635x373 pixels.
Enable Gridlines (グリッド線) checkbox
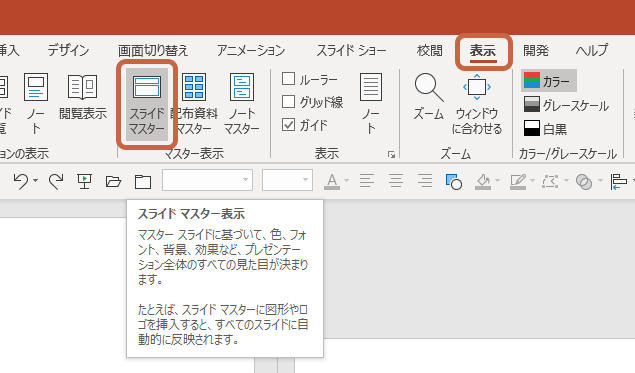(x=288, y=101)
